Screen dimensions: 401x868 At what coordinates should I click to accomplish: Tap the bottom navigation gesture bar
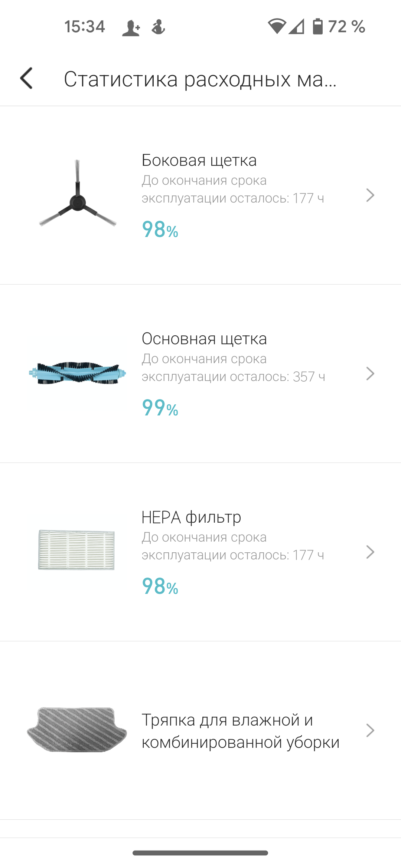pos(200,853)
